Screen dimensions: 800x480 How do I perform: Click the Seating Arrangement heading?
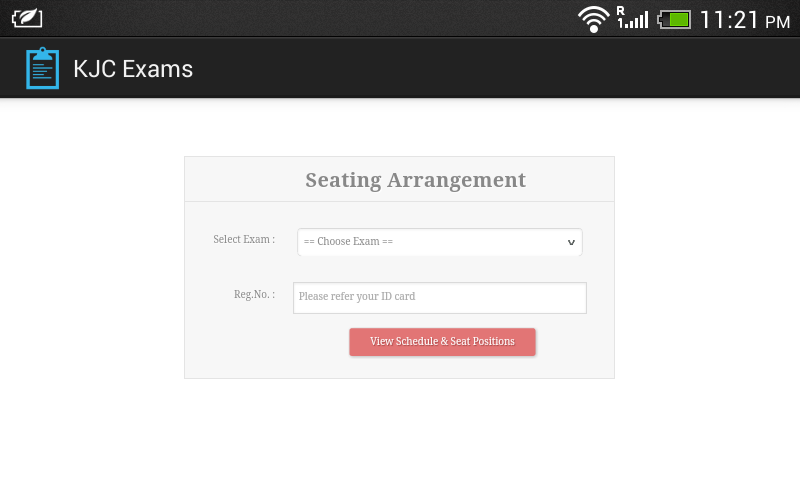[x=415, y=180]
